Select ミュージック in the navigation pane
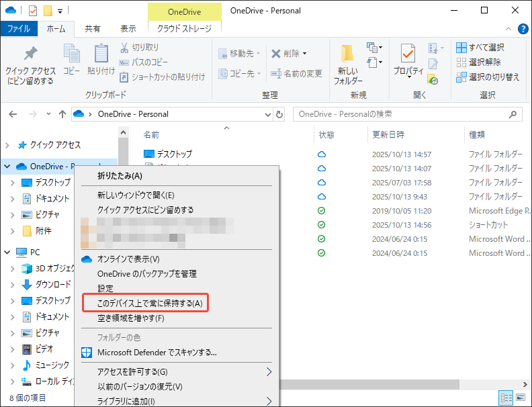 coord(46,365)
